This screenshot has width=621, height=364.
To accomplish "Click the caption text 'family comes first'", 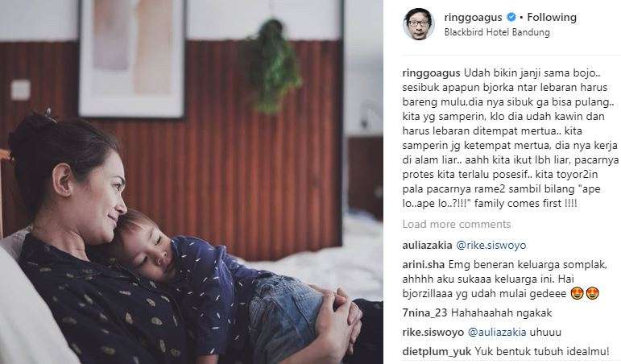I will pyautogui.click(x=512, y=204).
